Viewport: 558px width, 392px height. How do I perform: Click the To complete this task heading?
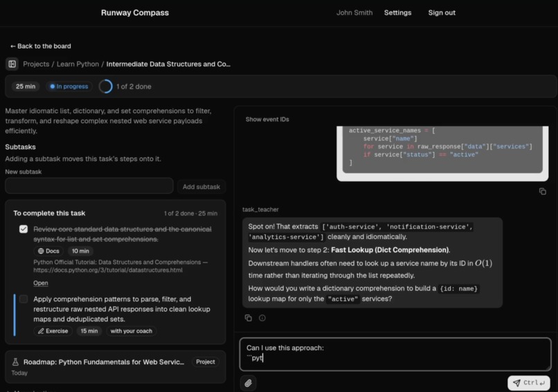[49, 213]
